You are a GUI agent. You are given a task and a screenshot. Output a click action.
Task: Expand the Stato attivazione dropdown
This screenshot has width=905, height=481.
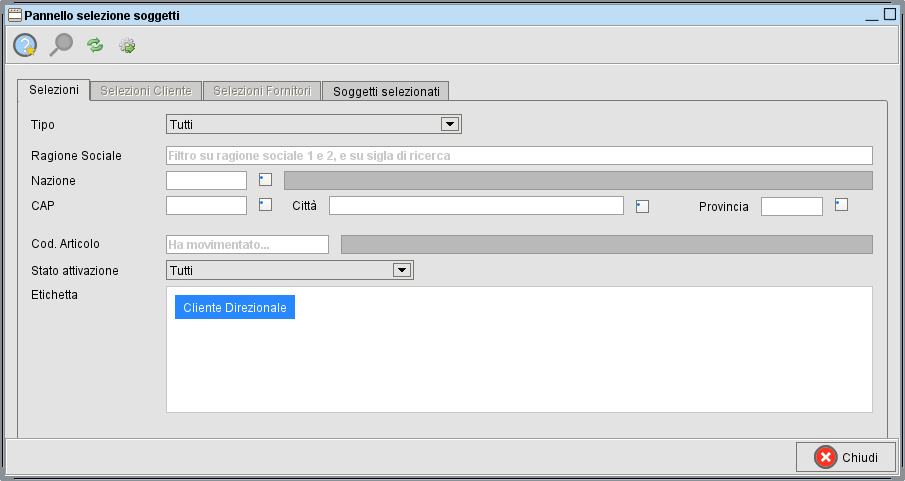(x=402, y=270)
